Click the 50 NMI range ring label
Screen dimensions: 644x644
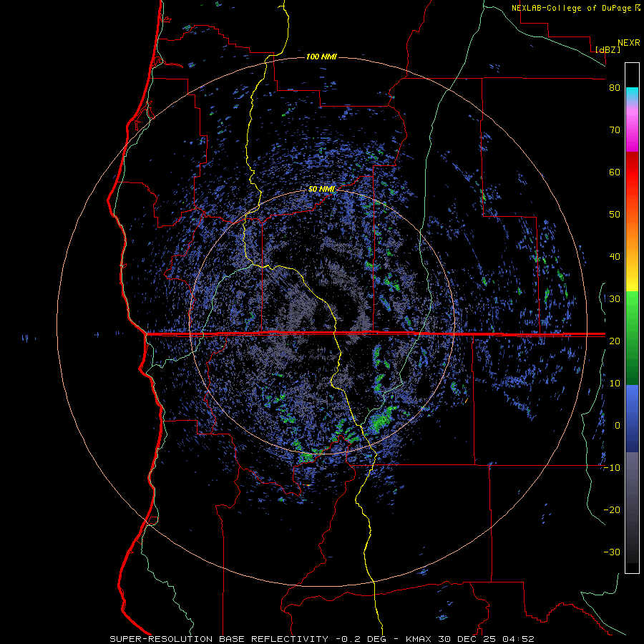coord(321,190)
